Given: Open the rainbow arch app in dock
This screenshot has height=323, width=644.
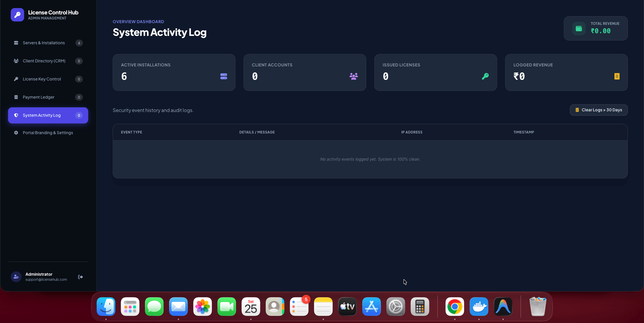Looking at the screenshot, I should (503, 307).
